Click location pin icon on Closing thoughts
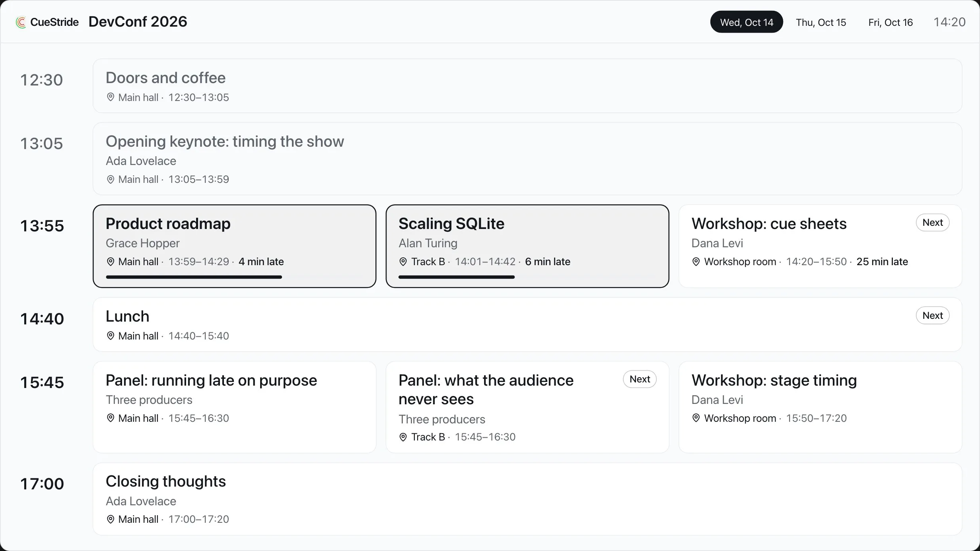The width and height of the screenshot is (980, 551). click(111, 519)
